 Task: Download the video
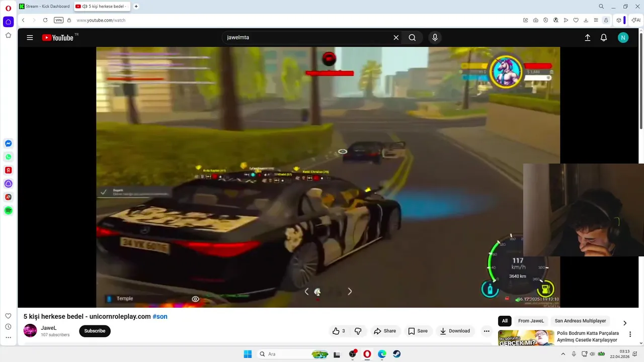[x=455, y=331]
